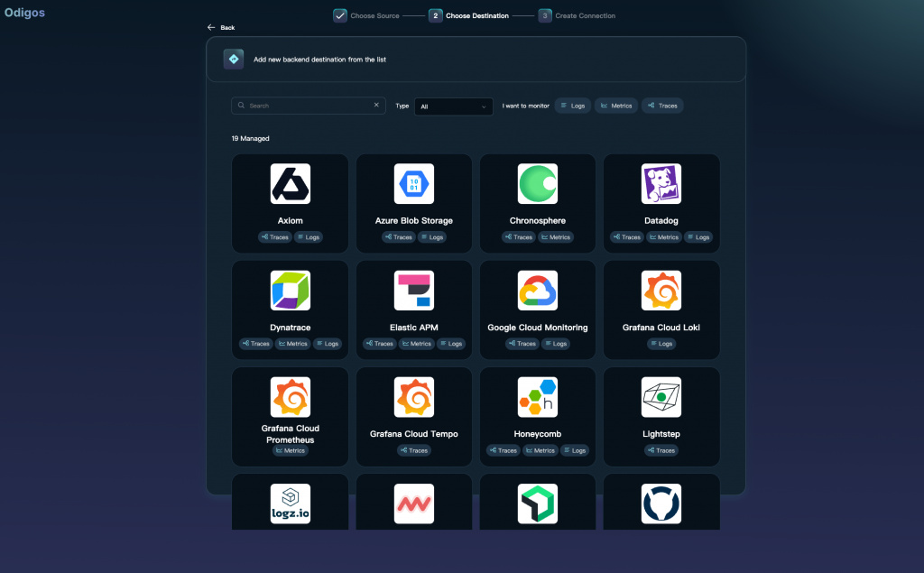This screenshot has width=924, height=573.
Task: Click the Grafana Cloud Prometheus logo
Action: tap(290, 397)
